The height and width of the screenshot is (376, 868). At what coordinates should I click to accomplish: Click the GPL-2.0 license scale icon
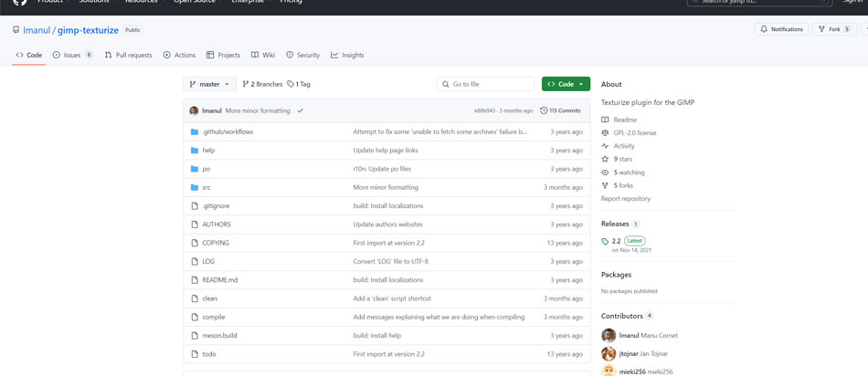pyautogui.click(x=605, y=132)
